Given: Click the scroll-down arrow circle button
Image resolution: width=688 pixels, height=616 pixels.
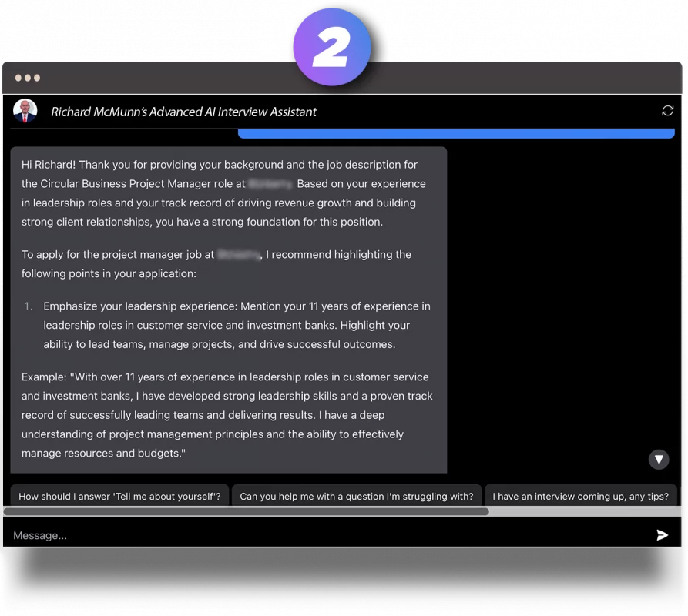Looking at the screenshot, I should point(659,460).
